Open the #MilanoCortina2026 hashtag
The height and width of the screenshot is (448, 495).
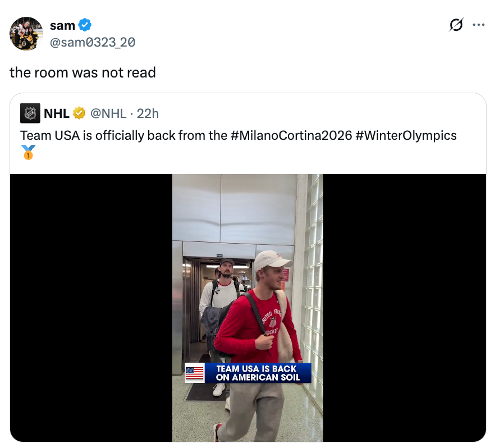click(x=291, y=135)
